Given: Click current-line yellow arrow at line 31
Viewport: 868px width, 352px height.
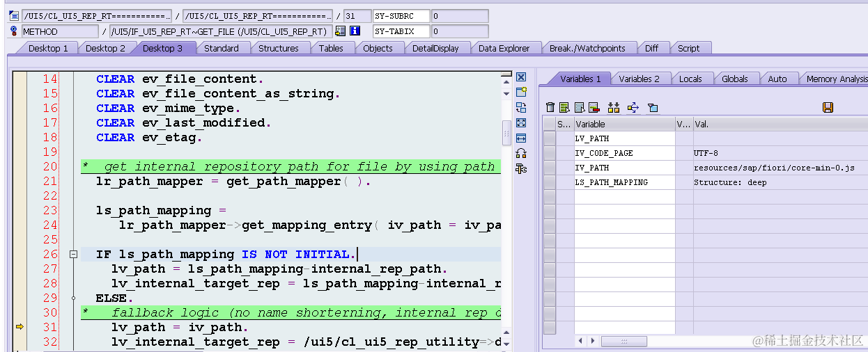Looking at the screenshot, I should click(20, 327).
